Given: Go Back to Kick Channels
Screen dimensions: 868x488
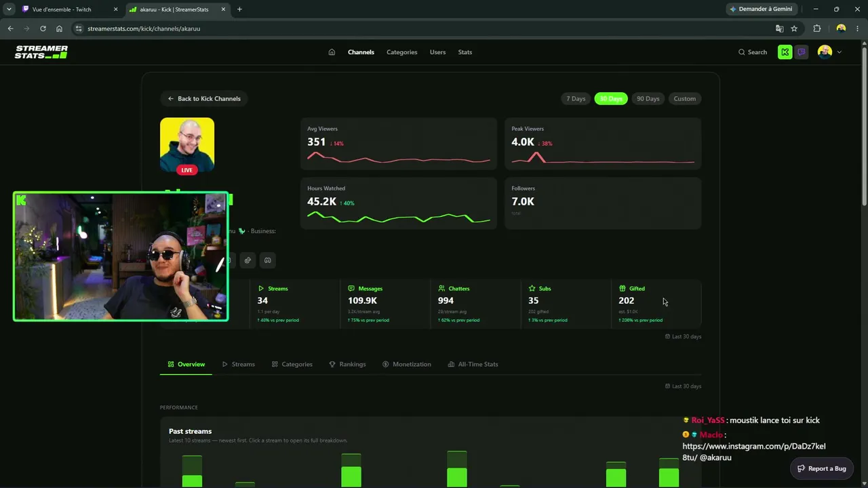Looking at the screenshot, I should tap(204, 99).
